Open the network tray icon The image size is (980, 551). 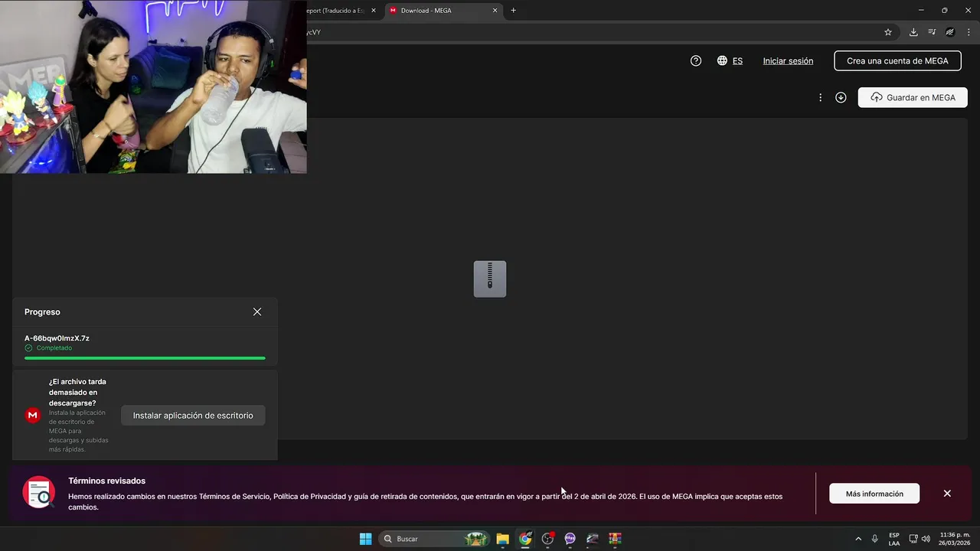coord(913,539)
